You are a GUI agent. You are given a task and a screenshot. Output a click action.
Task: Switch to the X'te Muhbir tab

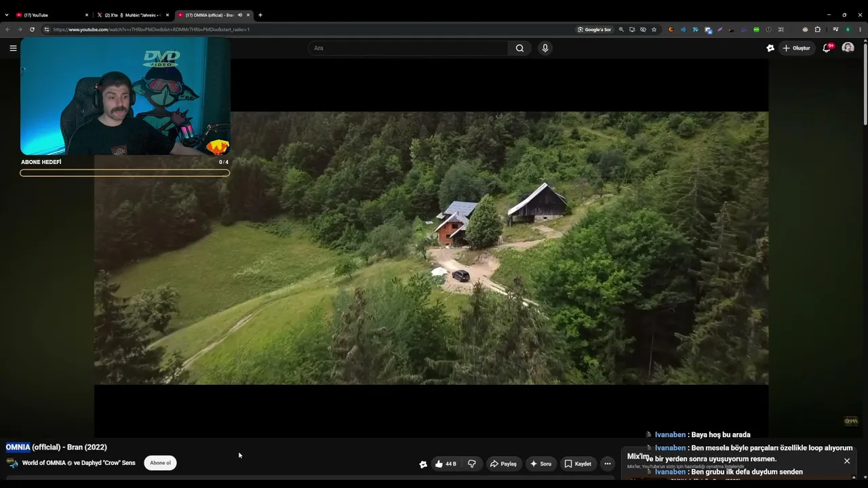click(x=132, y=15)
